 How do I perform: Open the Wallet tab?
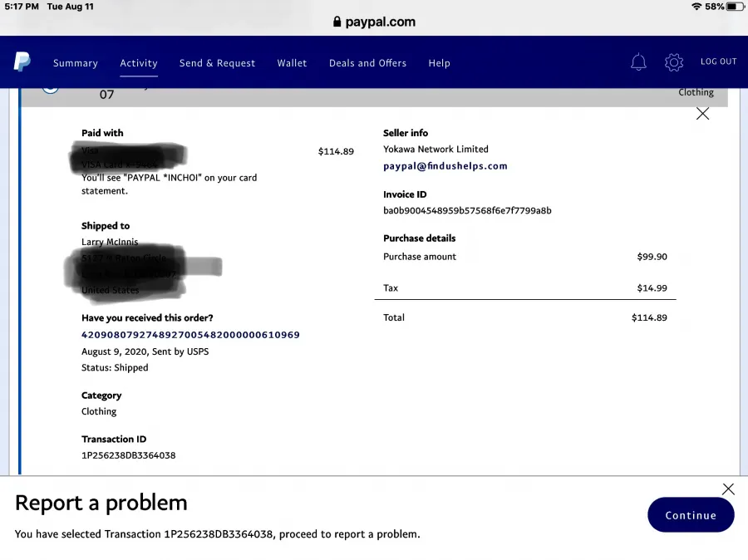[292, 63]
